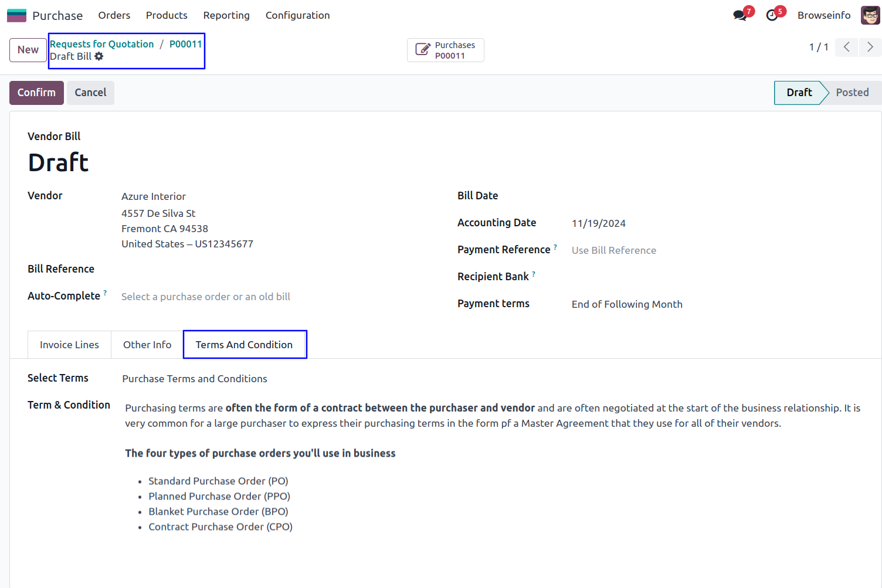Switch to the Invoice Lines tab

69,345
